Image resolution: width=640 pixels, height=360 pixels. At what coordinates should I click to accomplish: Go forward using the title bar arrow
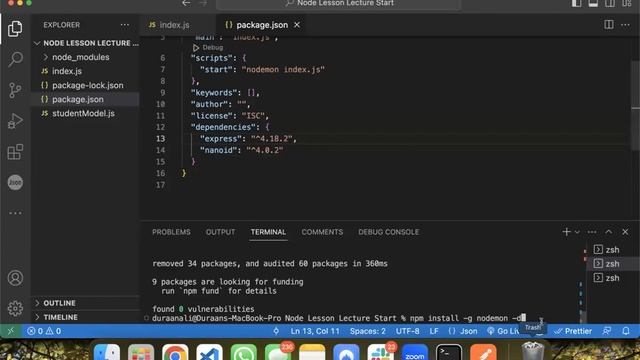(x=203, y=3)
